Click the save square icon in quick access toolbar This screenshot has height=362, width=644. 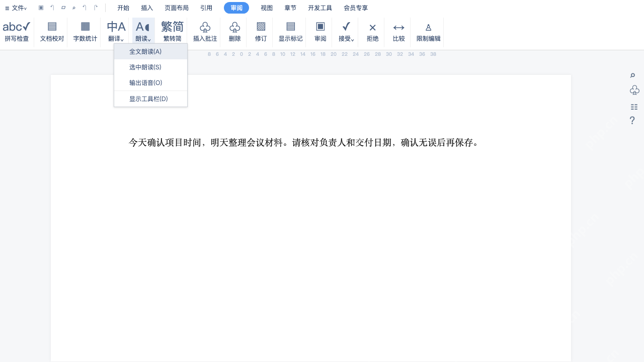click(x=41, y=8)
